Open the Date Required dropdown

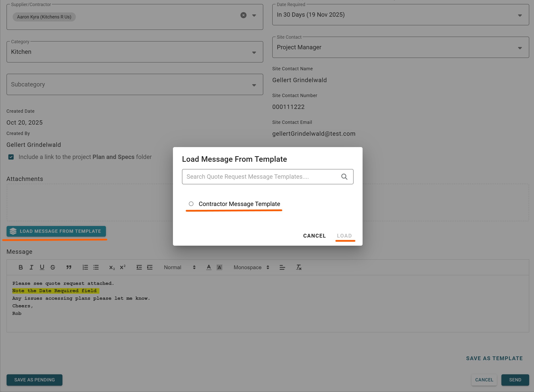click(x=400, y=15)
